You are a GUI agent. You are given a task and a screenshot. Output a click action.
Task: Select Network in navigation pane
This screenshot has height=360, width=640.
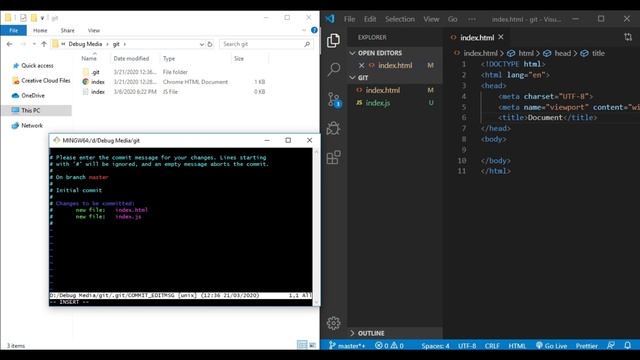(27, 125)
